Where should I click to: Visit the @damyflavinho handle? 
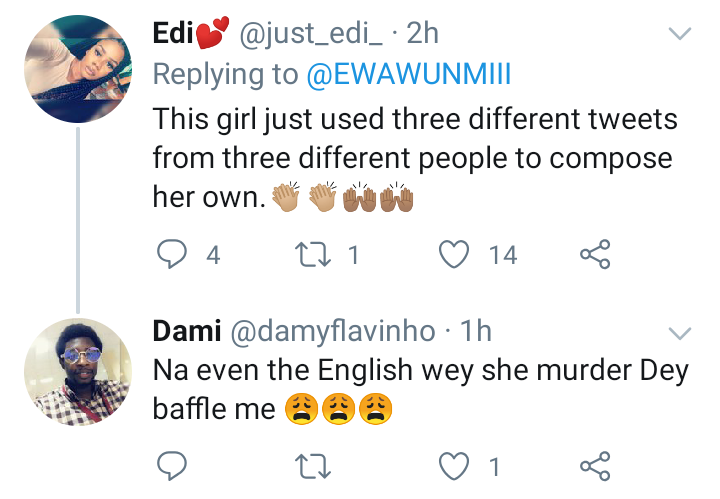point(332,330)
